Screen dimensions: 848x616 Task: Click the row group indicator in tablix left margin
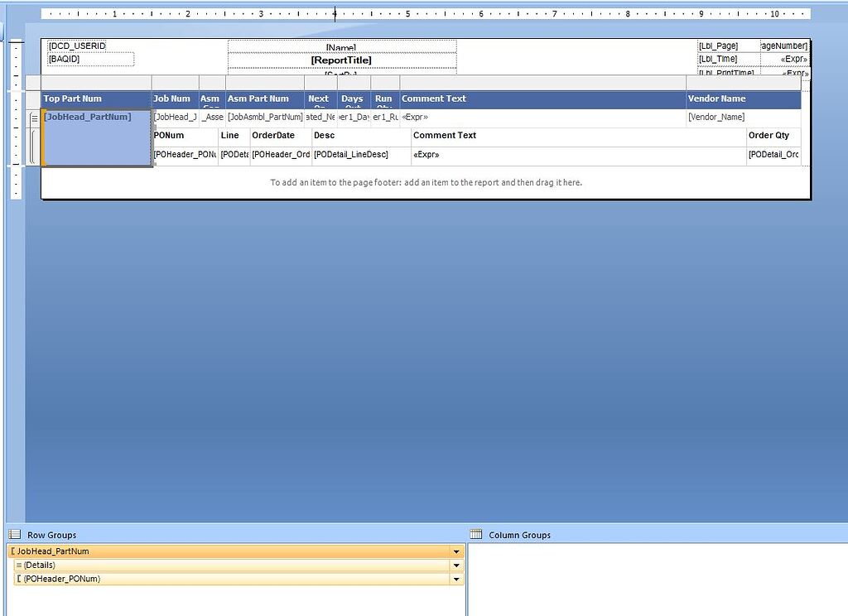pyautogui.click(x=33, y=145)
